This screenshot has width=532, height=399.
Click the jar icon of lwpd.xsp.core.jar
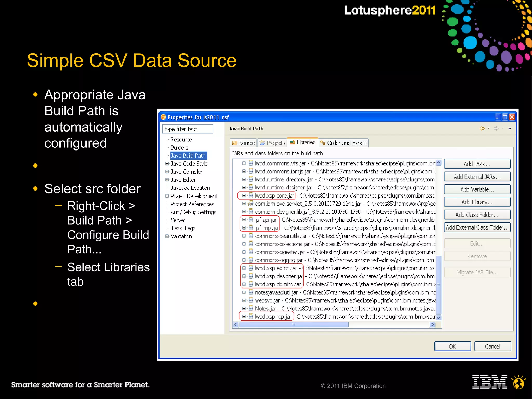click(x=251, y=195)
